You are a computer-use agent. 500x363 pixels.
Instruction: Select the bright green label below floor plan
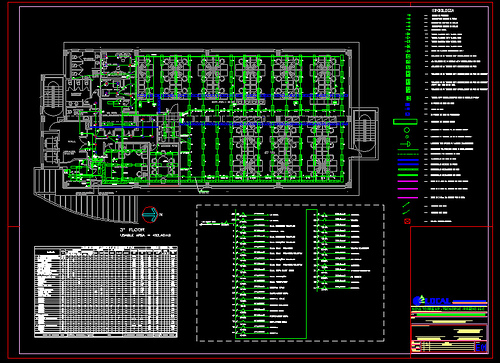pyautogui.click(x=204, y=192)
